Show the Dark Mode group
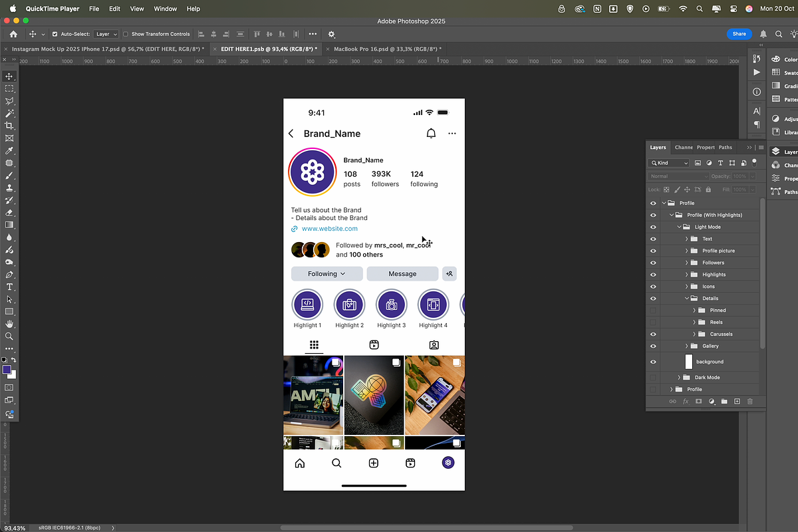Image resolution: width=798 pixels, height=532 pixels. pyautogui.click(x=653, y=378)
